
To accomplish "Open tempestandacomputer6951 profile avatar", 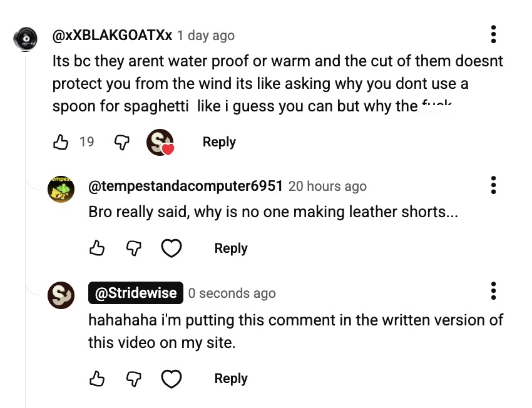I will [x=61, y=190].
